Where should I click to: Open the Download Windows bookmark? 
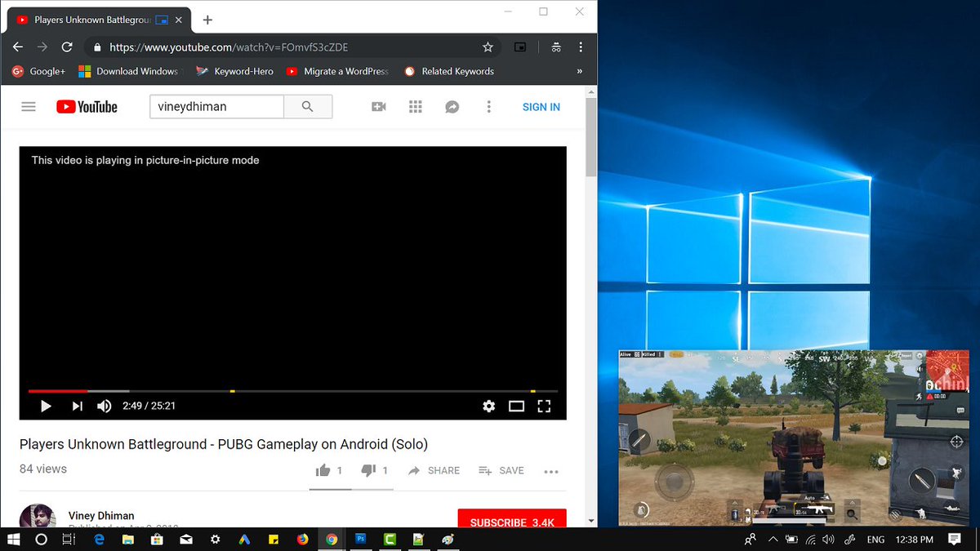coord(128,71)
